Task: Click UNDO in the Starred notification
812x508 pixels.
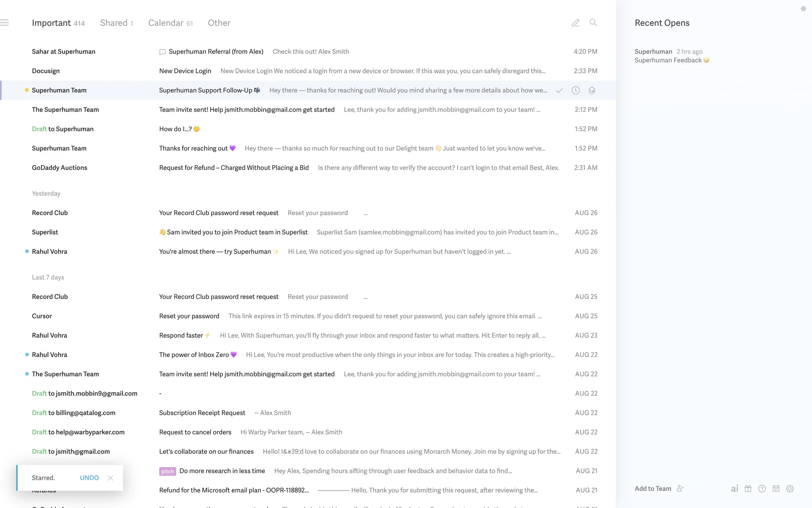Action: (x=89, y=478)
